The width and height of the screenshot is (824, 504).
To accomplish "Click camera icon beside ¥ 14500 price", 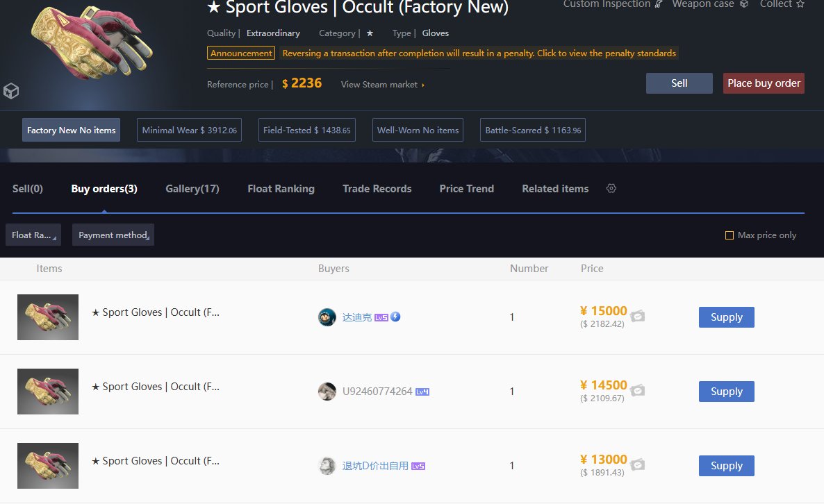I will (x=637, y=391).
